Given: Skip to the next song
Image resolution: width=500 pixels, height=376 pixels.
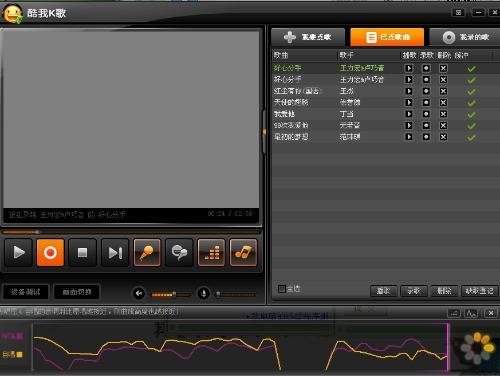Looking at the screenshot, I should coord(115,252).
